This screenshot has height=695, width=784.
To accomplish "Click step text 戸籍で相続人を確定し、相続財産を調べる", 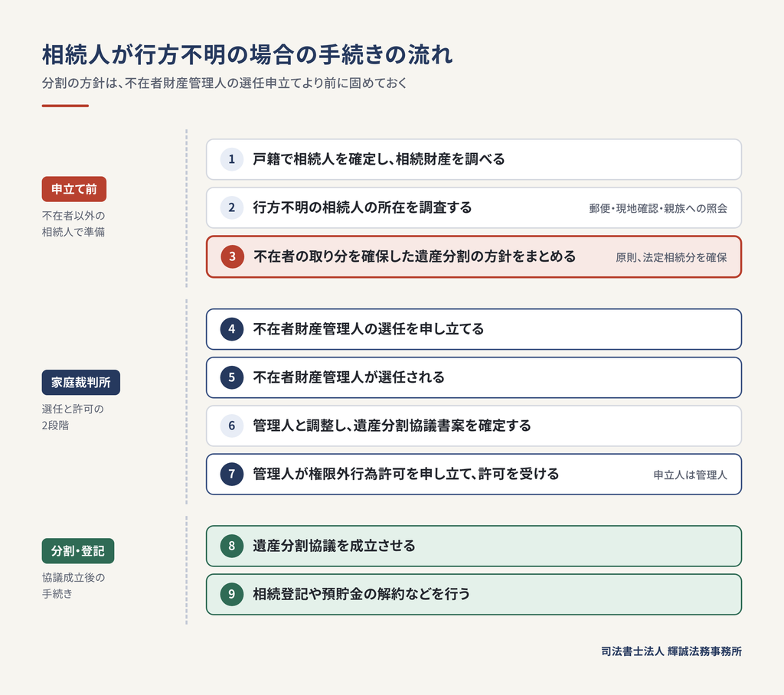I will pyautogui.click(x=378, y=159).
